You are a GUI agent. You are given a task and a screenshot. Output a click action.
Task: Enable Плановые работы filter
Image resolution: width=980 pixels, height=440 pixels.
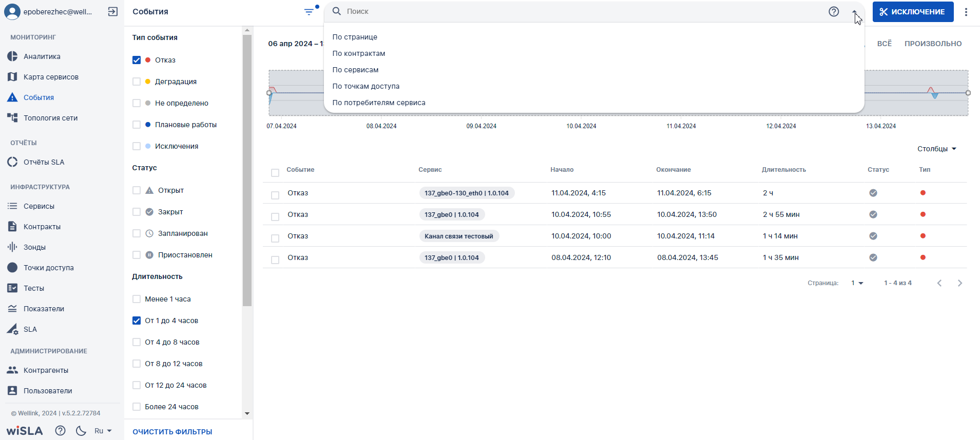coord(137,125)
